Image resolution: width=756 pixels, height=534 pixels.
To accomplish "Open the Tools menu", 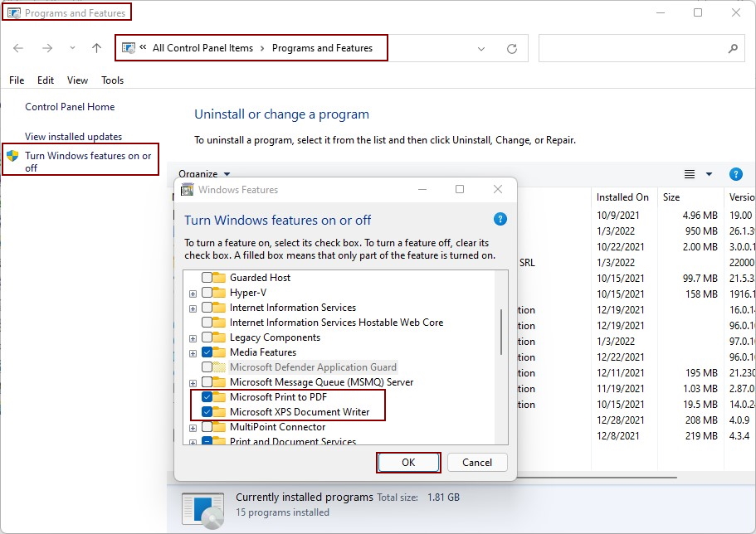I will point(112,80).
